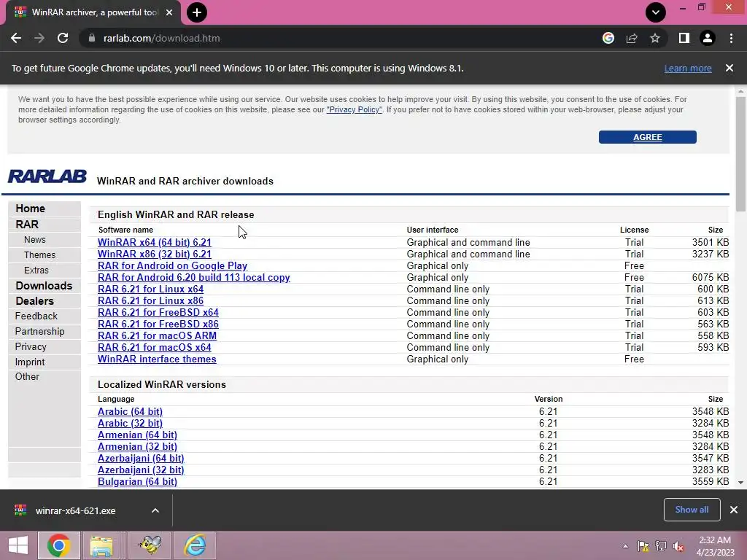Click the scrollbar down arrow
Image resolution: width=747 pixels, height=560 pixels.
(x=740, y=483)
